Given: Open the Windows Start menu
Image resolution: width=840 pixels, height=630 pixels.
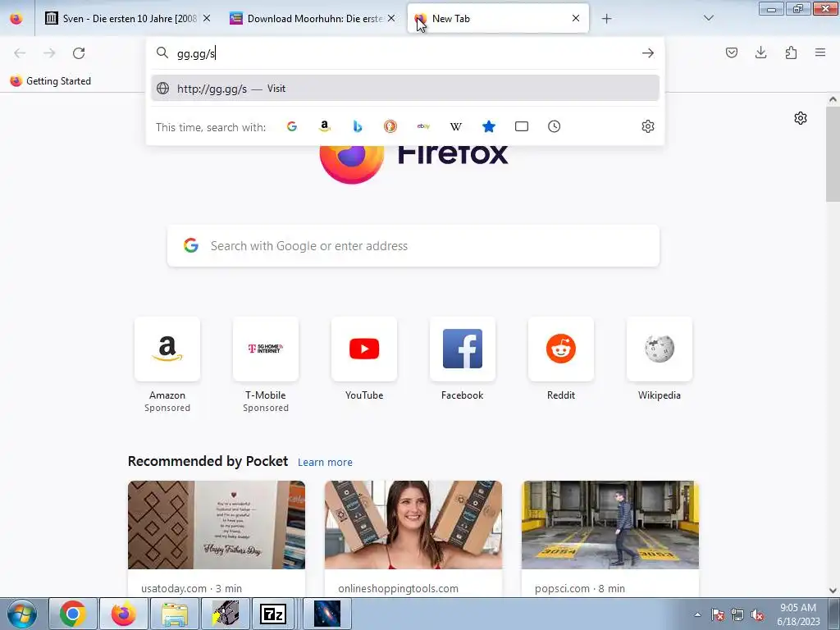Looking at the screenshot, I should pos(22,614).
